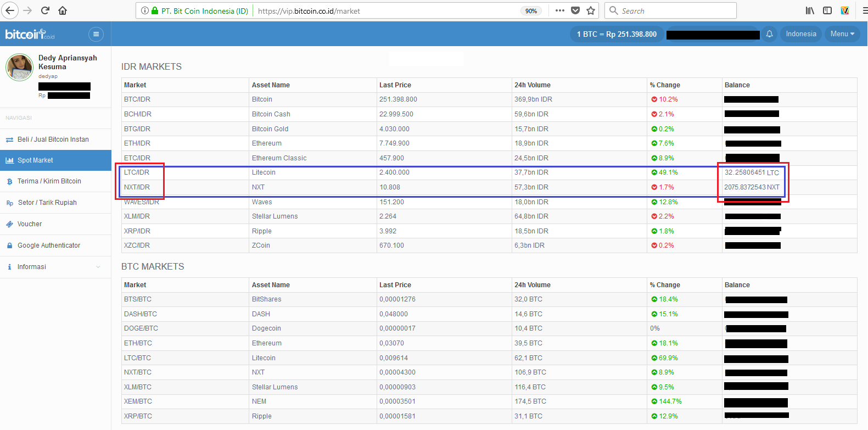
Task: Toggle the browser sidebar icon
Action: (x=827, y=10)
